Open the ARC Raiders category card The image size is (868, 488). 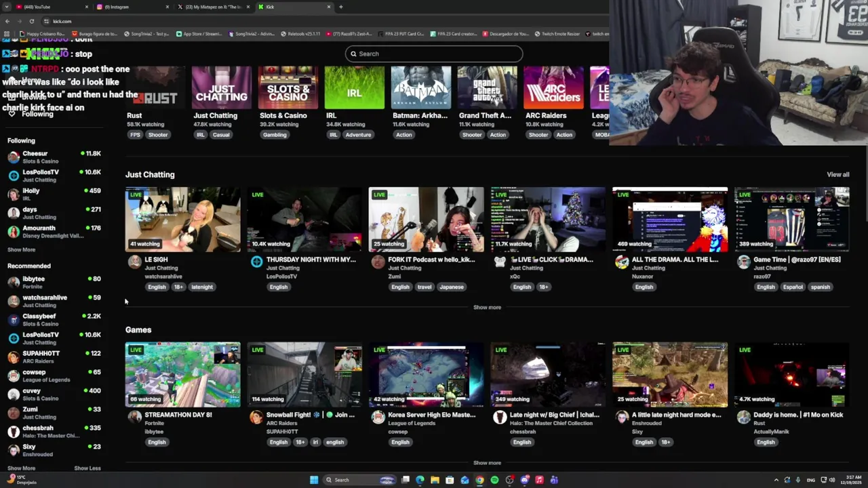click(553, 88)
